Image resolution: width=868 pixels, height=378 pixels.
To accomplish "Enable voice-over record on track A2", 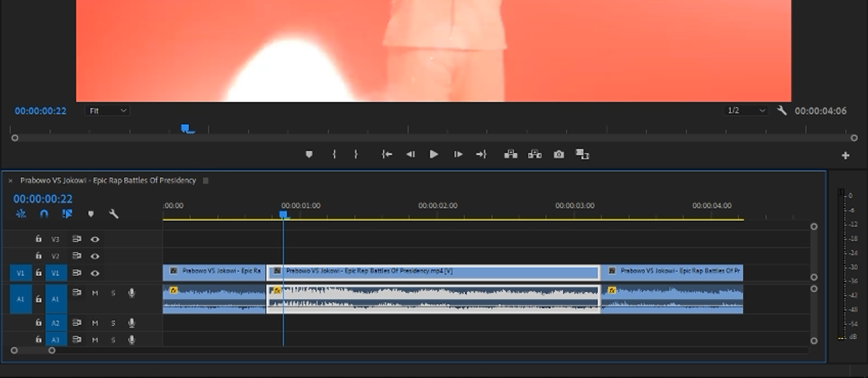I will pos(132,323).
